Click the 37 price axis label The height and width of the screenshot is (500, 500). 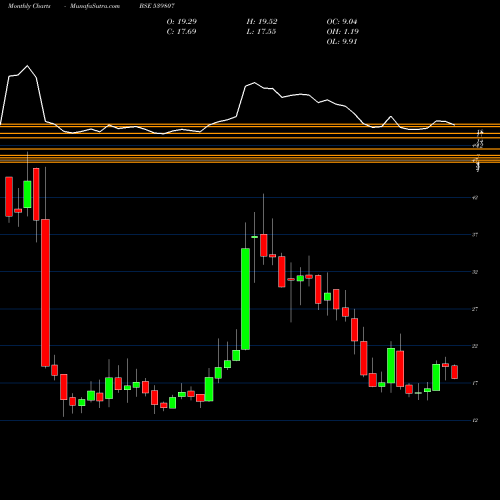pyautogui.click(x=475, y=235)
